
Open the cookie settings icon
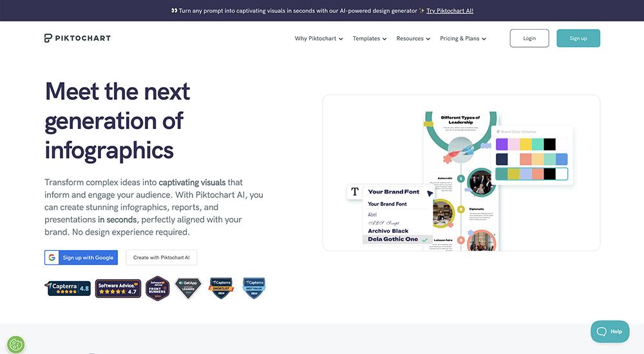coord(15,344)
